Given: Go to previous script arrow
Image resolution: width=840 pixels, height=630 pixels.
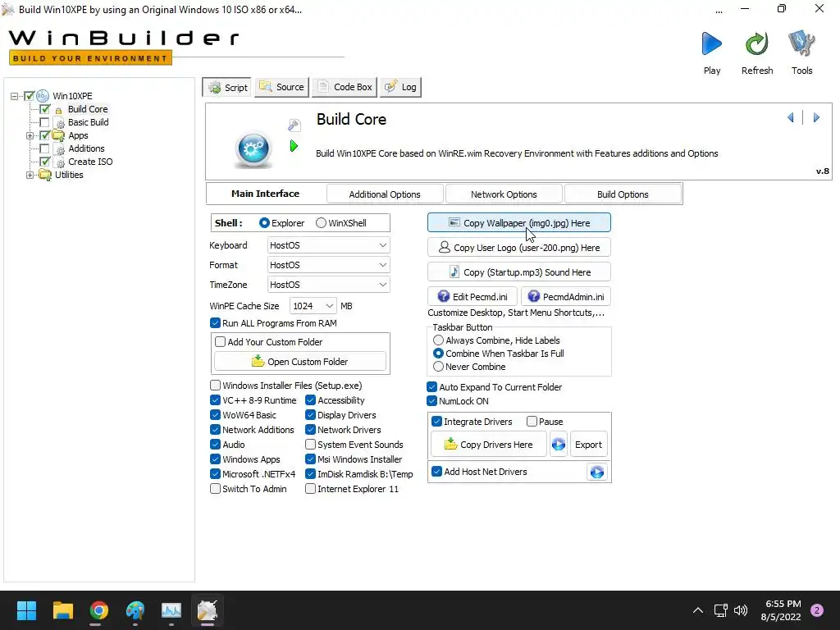Looking at the screenshot, I should pos(791,117).
